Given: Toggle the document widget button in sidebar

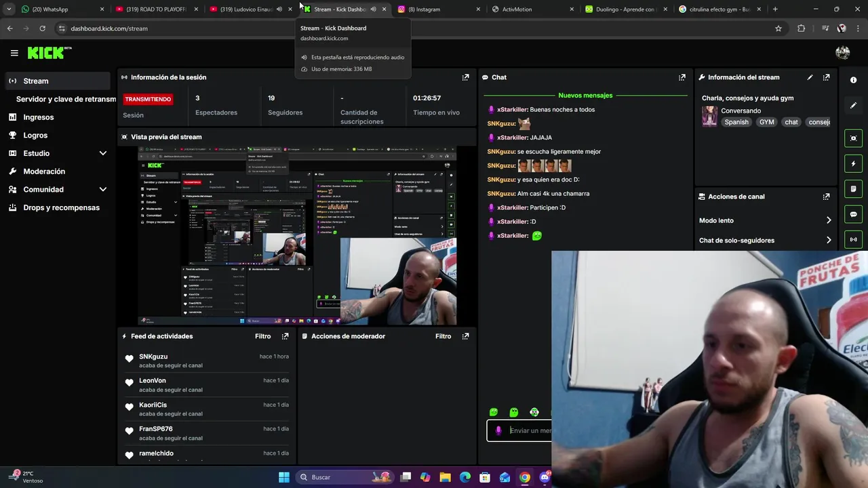Looking at the screenshot, I should click(853, 189).
